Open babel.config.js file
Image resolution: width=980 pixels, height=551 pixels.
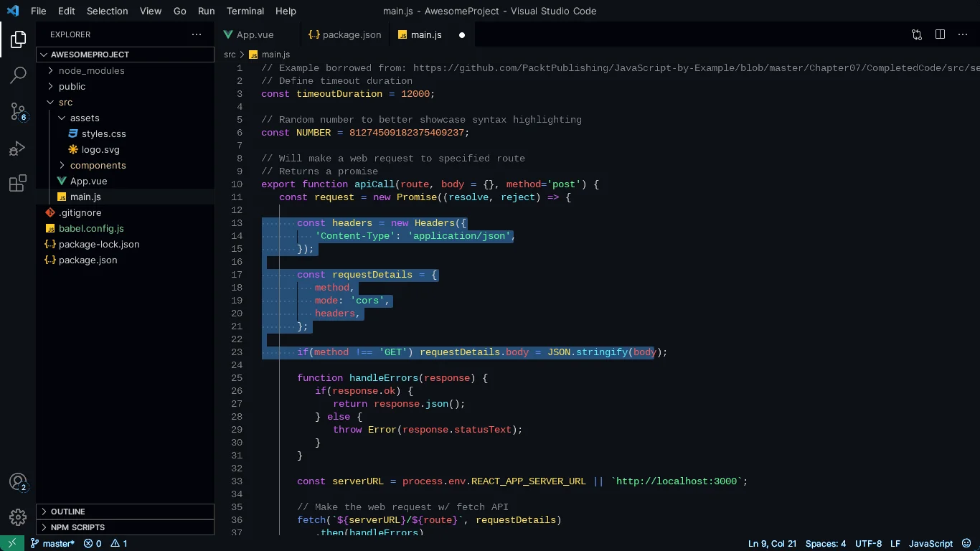(x=126, y=228)
